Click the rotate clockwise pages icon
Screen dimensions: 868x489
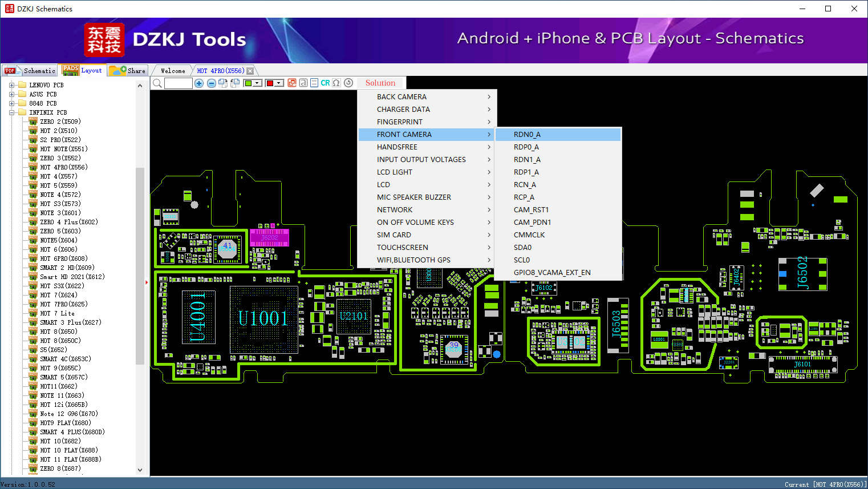223,83
